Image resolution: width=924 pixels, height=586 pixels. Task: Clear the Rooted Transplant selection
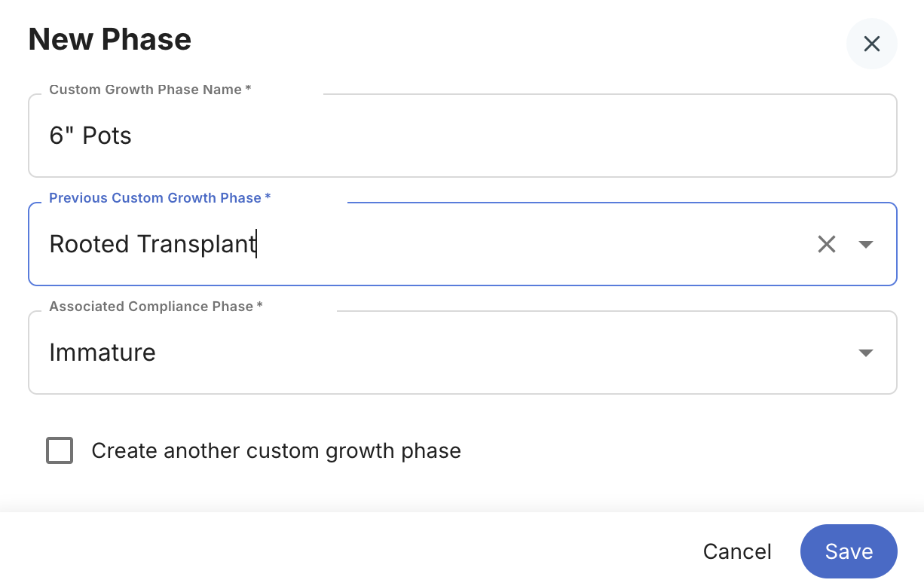827,244
